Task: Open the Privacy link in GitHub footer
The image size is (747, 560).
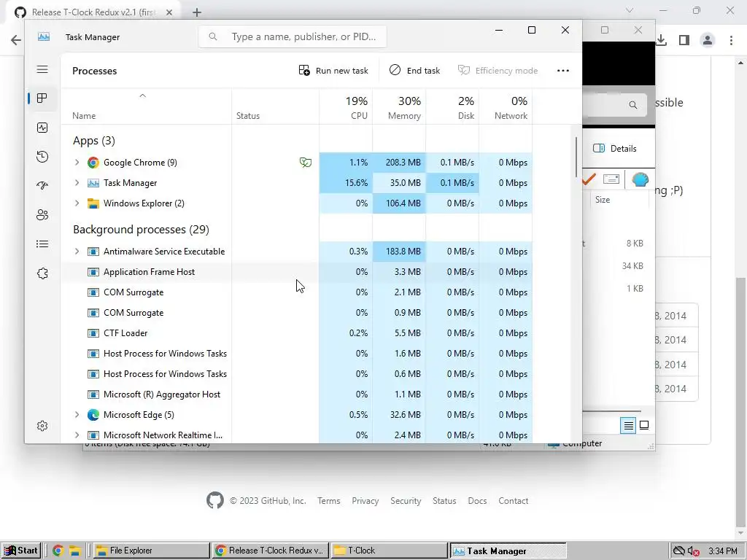Action: point(365,501)
